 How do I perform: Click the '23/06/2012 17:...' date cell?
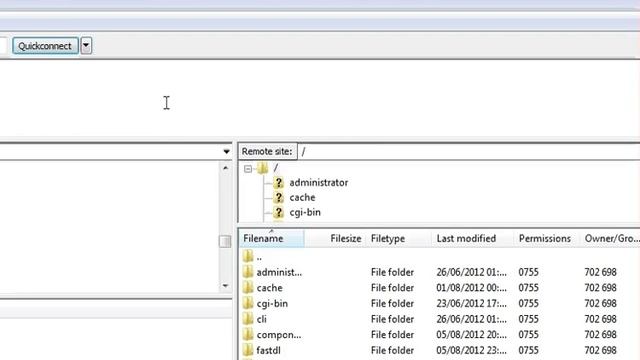tap(471, 304)
